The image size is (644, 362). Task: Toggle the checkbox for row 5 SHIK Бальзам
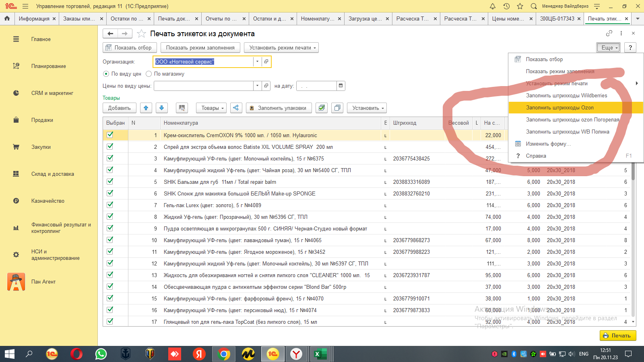[x=110, y=182]
